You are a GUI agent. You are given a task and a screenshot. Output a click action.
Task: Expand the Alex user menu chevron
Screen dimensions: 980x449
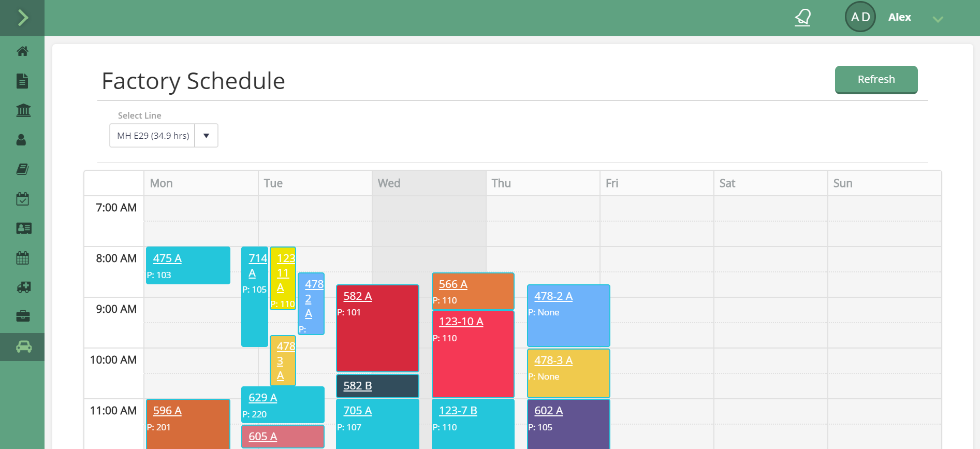pyautogui.click(x=938, y=19)
